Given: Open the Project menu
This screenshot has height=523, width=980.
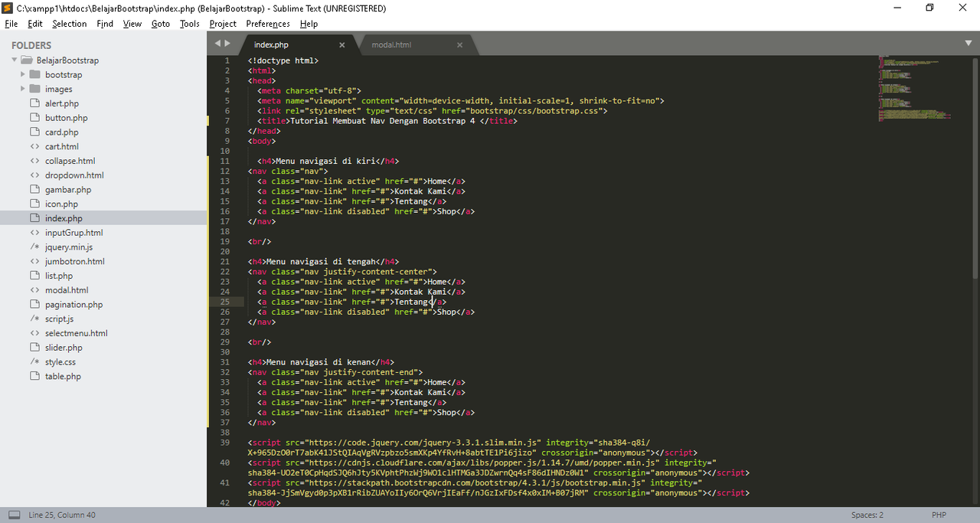Looking at the screenshot, I should tap(223, 24).
